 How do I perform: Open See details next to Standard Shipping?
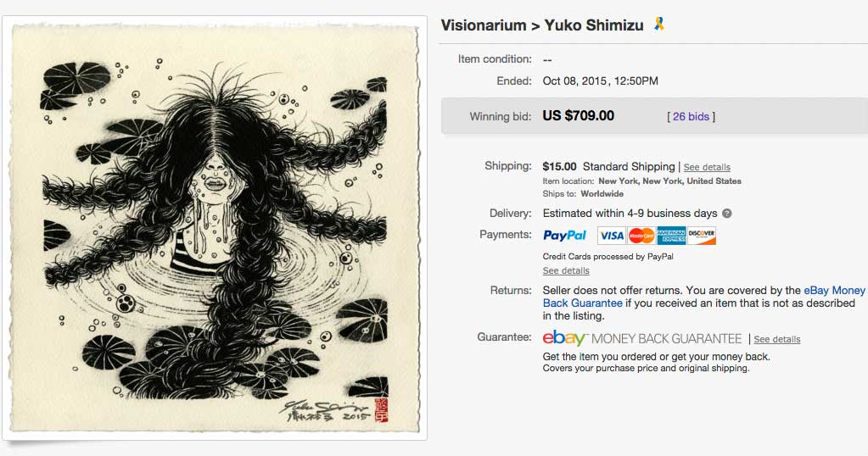(x=707, y=167)
